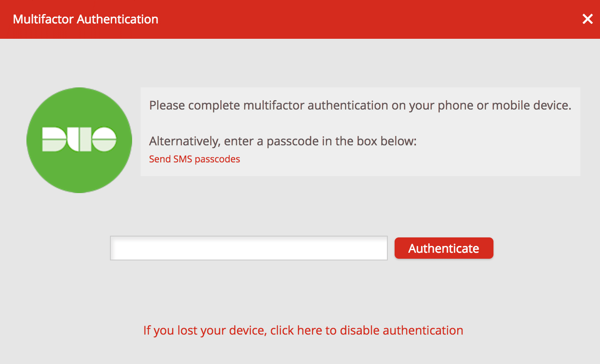Image resolution: width=600 pixels, height=364 pixels.
Task: Click inside the passcode entry field
Action: [x=248, y=248]
